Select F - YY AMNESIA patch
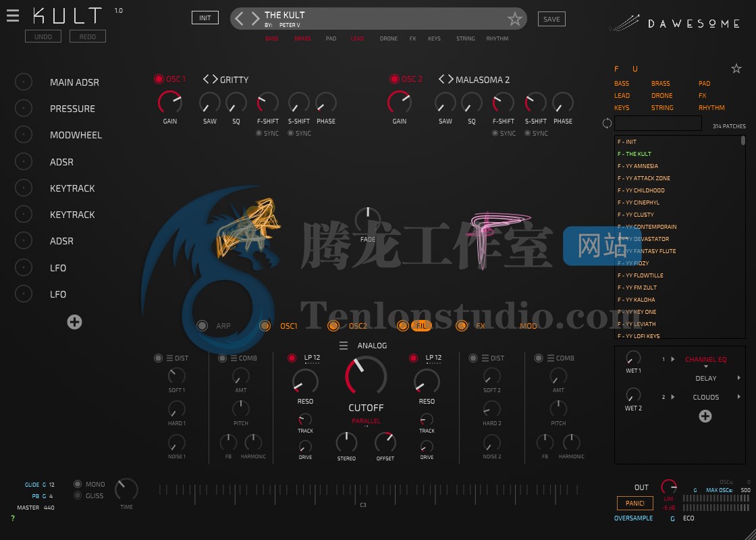 [x=680, y=166]
